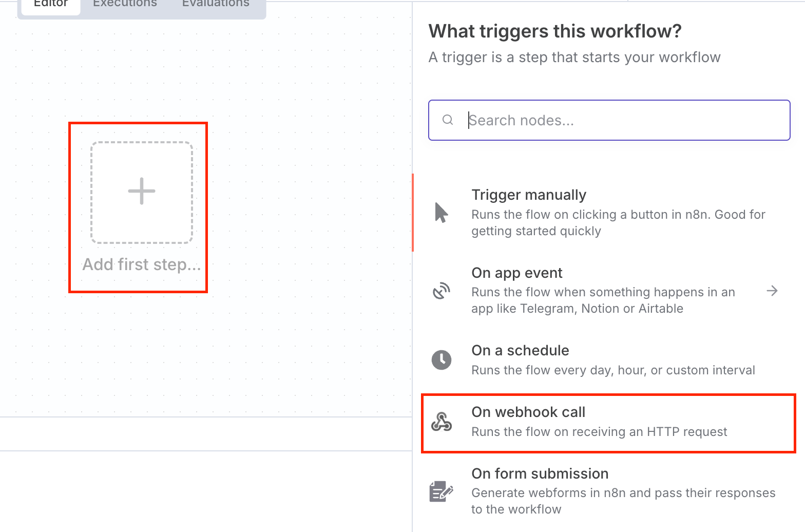
Task: Click the clock icon for On a schedule
Action: pos(441,359)
